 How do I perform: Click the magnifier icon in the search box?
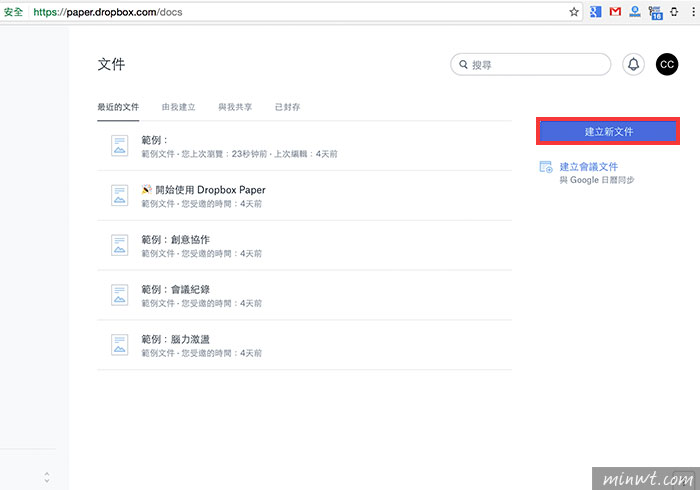(463, 65)
